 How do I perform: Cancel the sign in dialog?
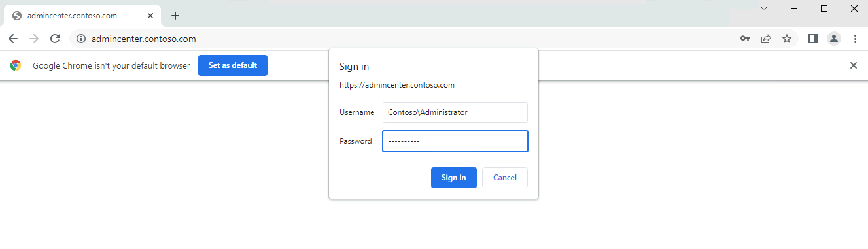click(505, 178)
